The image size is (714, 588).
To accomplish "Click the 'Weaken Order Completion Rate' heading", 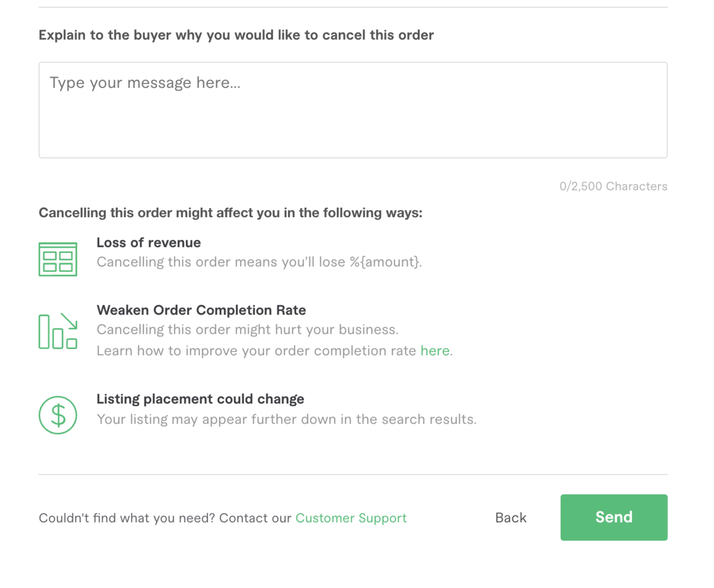I will tap(201, 310).
